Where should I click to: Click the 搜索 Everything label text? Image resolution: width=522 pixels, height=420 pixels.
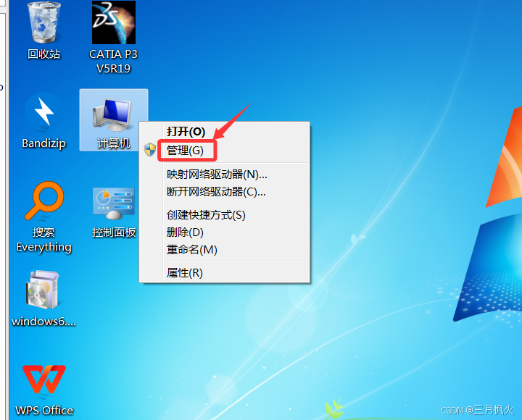coord(44,240)
